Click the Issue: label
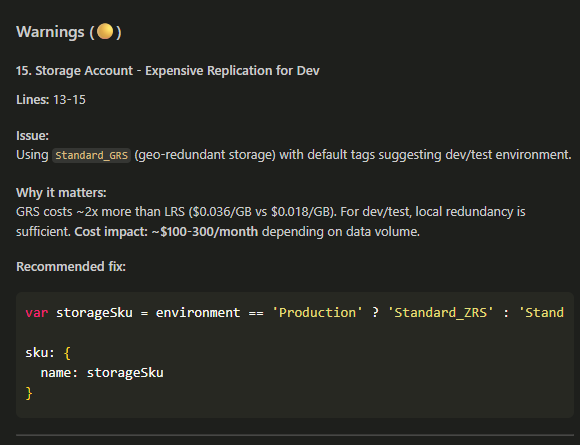 coord(32,136)
